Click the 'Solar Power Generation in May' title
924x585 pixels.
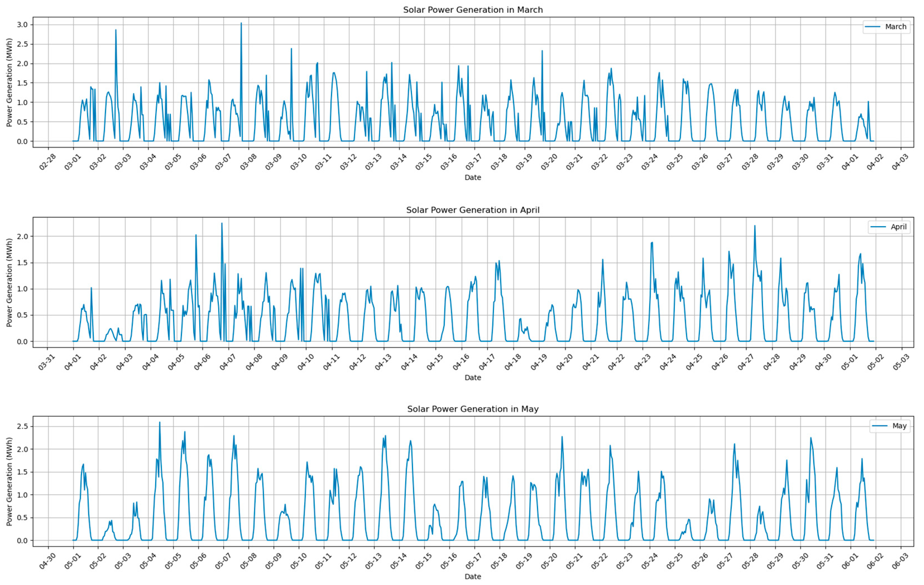pos(473,409)
